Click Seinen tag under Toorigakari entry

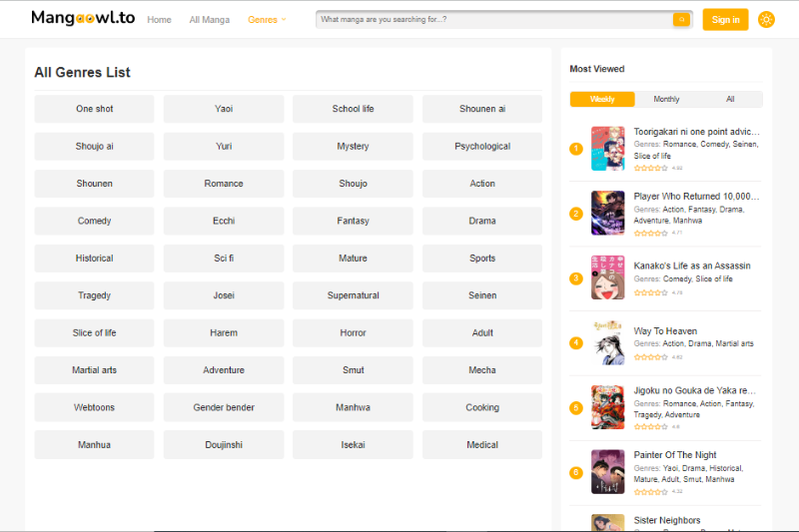click(x=745, y=145)
